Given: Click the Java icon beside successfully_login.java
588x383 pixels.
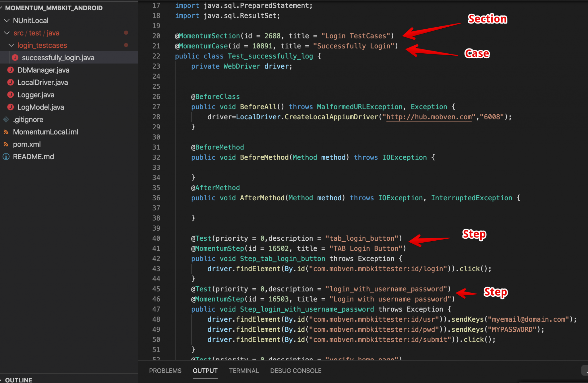Looking at the screenshot, I should (x=16, y=57).
